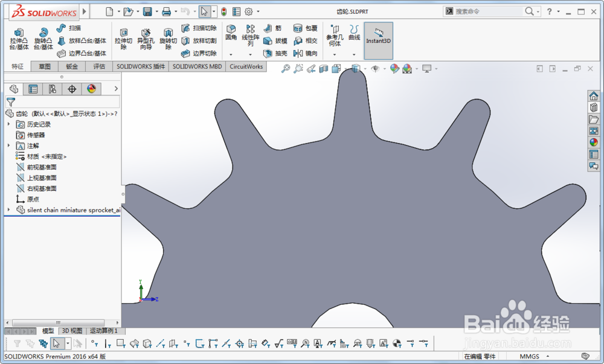Open the dropdown under Curves (曲线)
The width and height of the screenshot is (604, 364).
(353, 55)
